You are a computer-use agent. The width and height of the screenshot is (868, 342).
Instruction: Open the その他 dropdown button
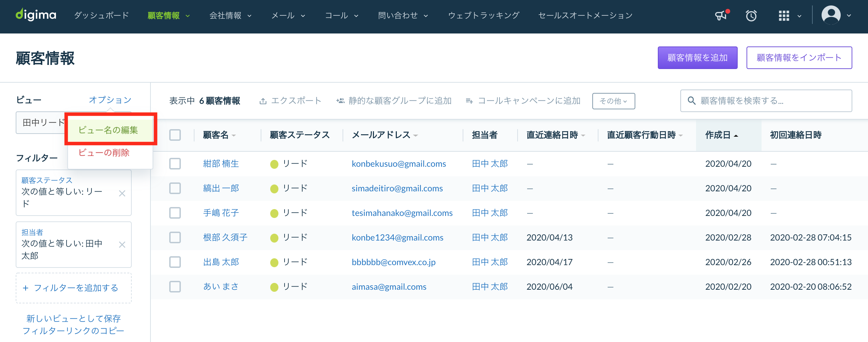[613, 101]
